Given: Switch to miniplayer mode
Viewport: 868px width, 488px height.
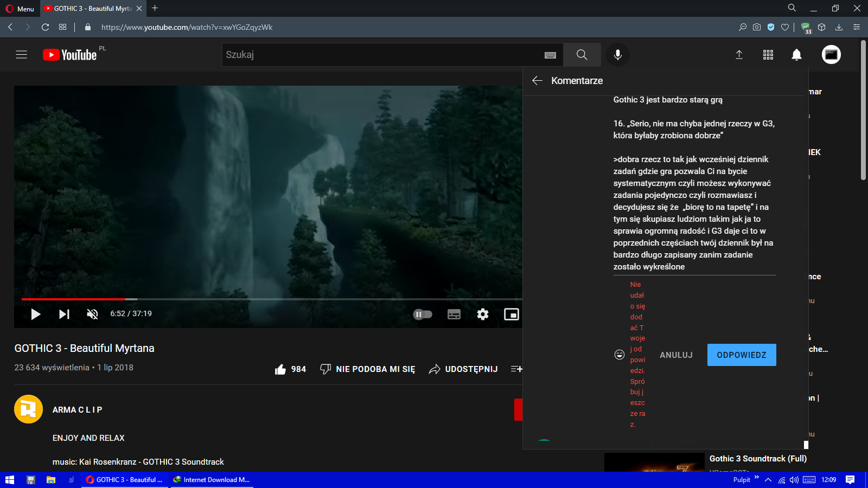Looking at the screenshot, I should pos(511,314).
